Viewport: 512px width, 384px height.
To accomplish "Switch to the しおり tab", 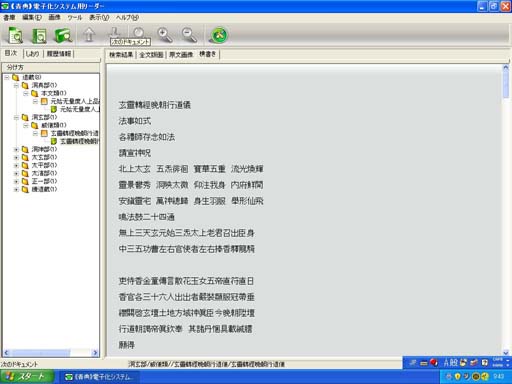I will pos(32,54).
